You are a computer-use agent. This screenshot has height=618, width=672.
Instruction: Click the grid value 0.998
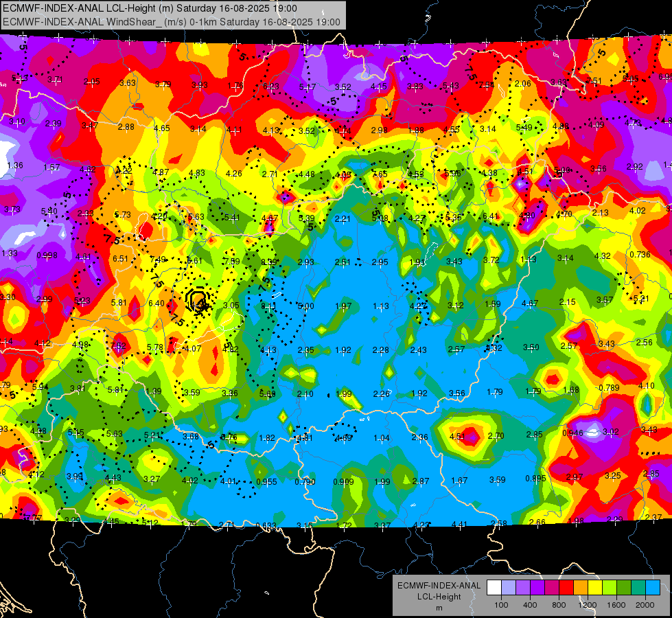pyautogui.click(x=47, y=255)
